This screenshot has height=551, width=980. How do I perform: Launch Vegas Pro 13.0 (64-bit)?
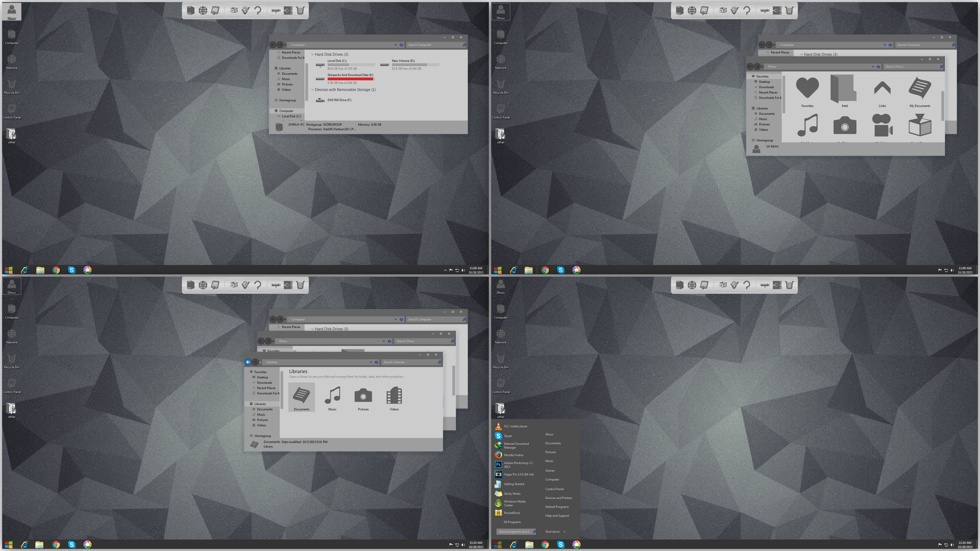tap(514, 474)
